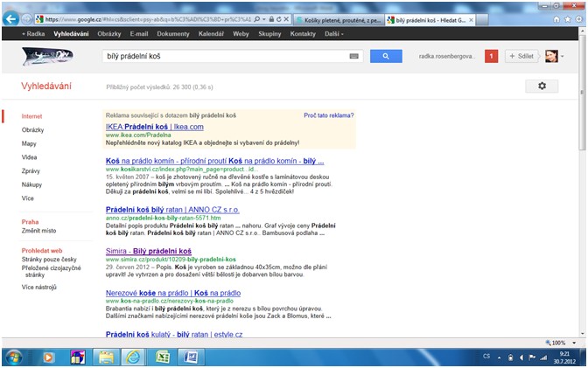Open Windows Media Player from taskbar
This screenshot has width=588, height=368.
click(x=48, y=358)
